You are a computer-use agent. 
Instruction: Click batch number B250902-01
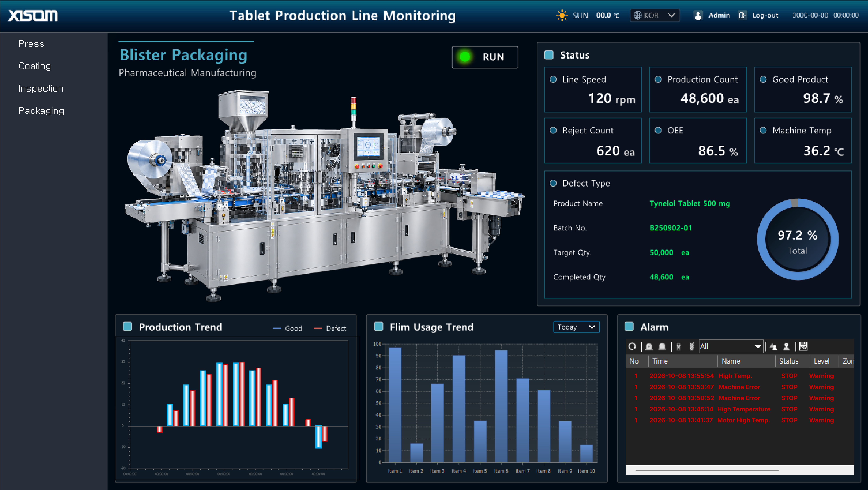(x=671, y=228)
